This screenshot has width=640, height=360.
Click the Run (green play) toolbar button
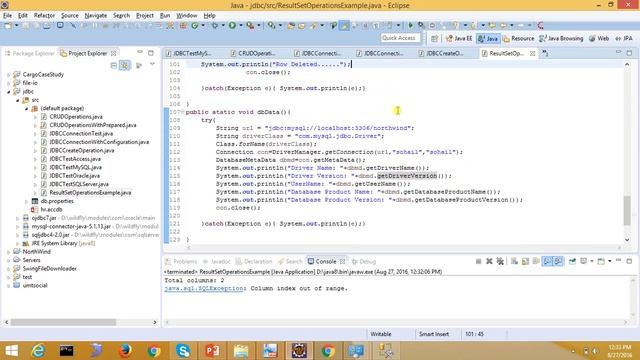point(232,26)
